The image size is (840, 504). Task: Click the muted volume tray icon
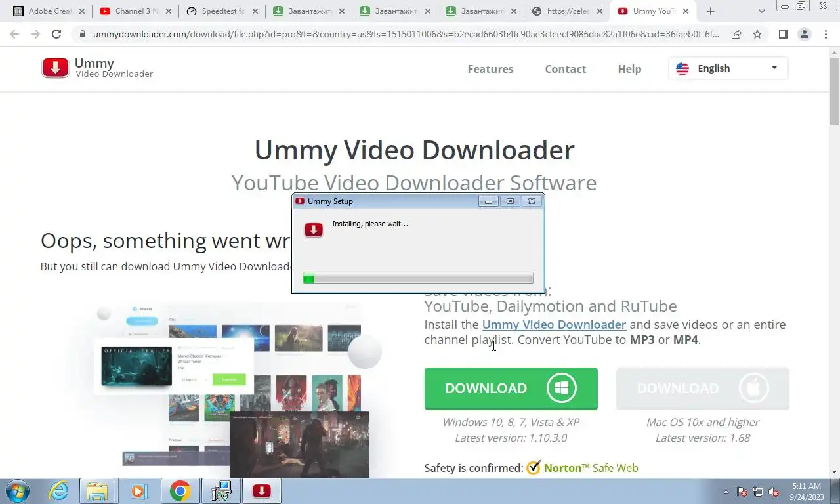[x=774, y=491]
